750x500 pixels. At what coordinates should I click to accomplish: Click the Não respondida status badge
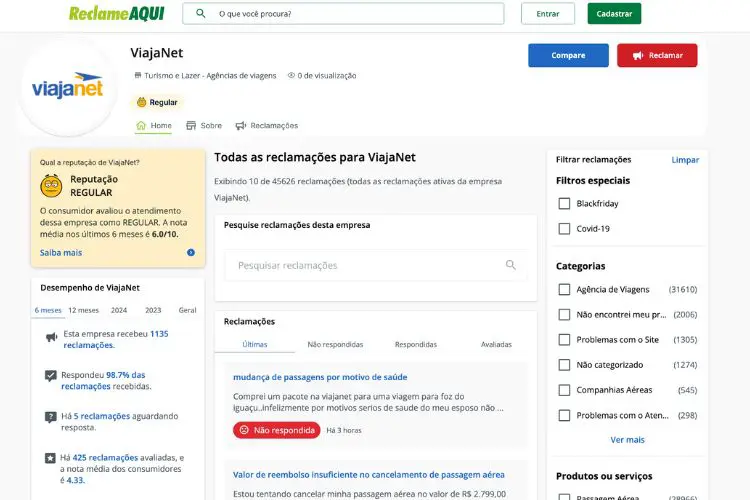276,430
